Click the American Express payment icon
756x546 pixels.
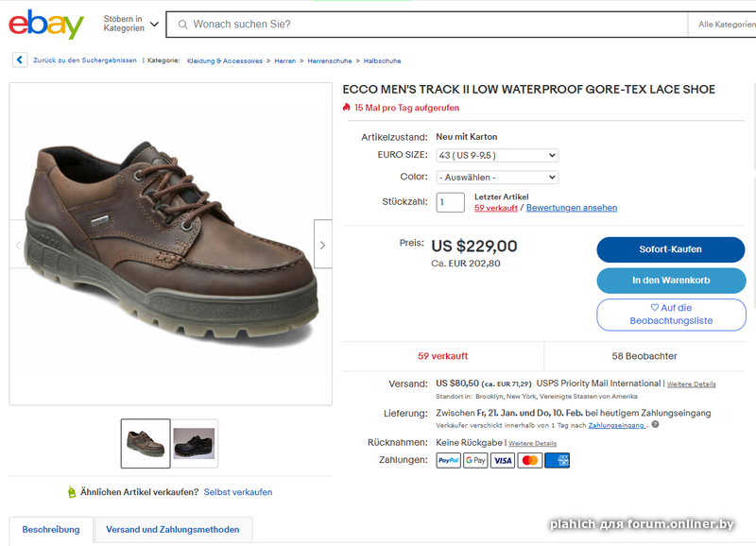[x=558, y=460]
